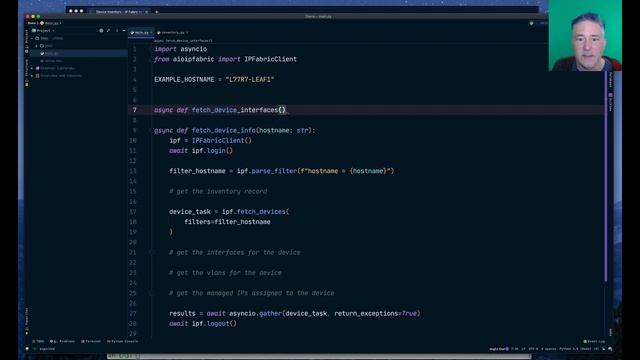Click fold marker beside line 21
Viewport: 640px width, 360px height.
pyautogui.click(x=152, y=253)
